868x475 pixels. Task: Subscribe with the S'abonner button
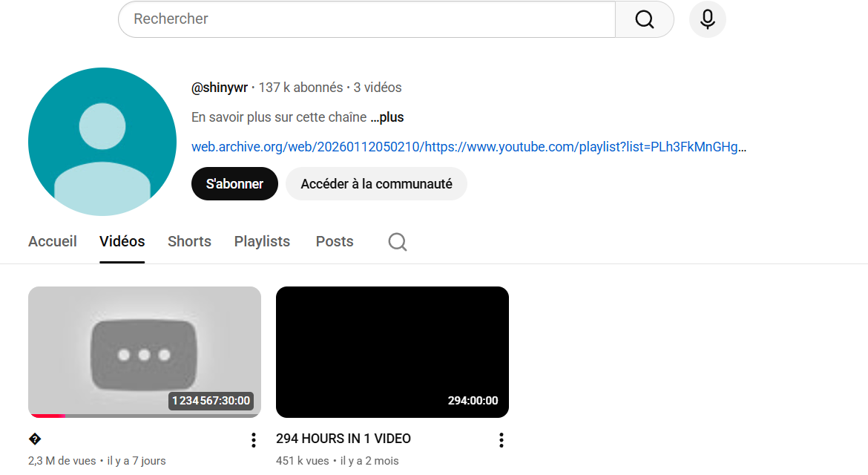click(x=234, y=184)
